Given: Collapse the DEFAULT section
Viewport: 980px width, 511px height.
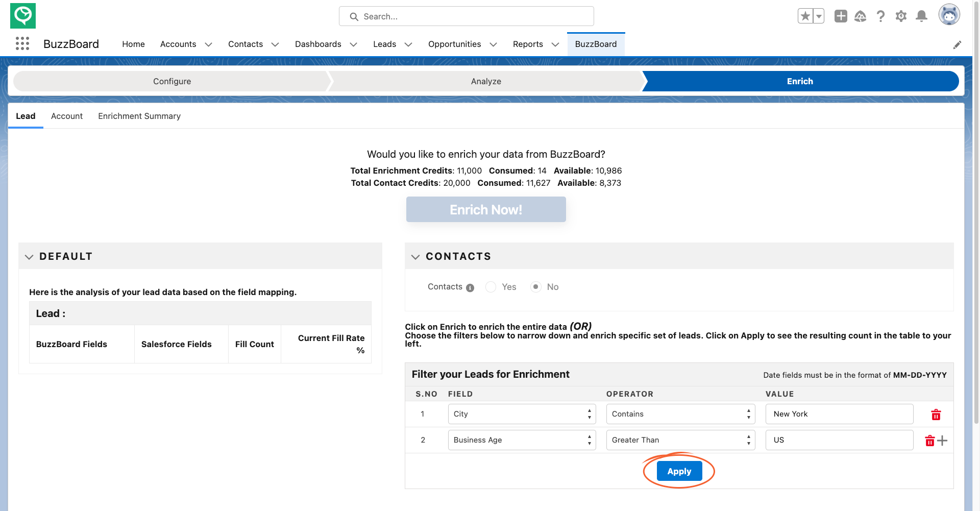Looking at the screenshot, I should [x=29, y=257].
